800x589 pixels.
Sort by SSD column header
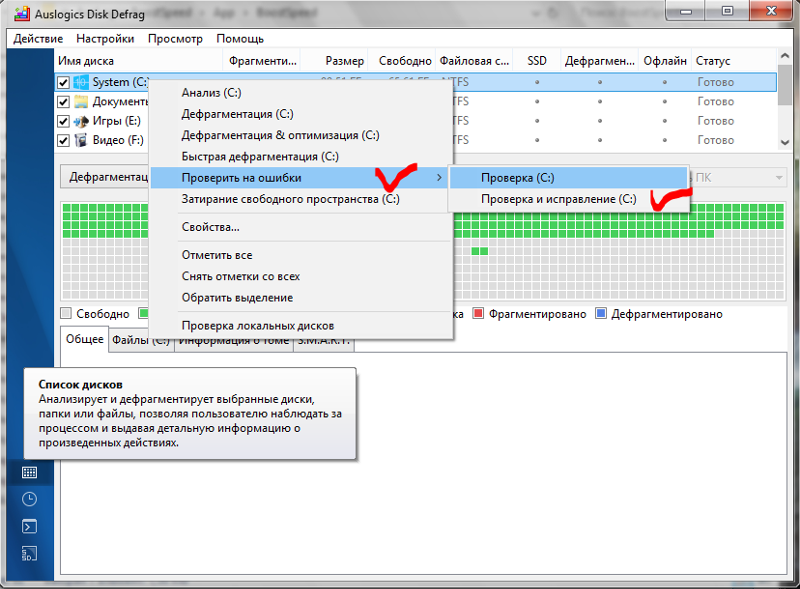(x=537, y=61)
